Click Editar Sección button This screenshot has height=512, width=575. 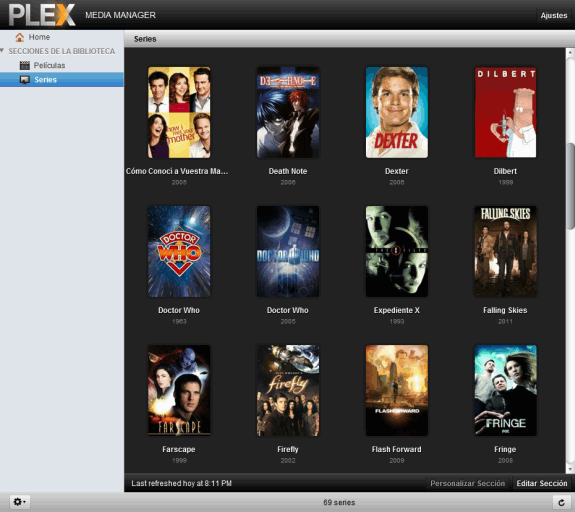542,483
